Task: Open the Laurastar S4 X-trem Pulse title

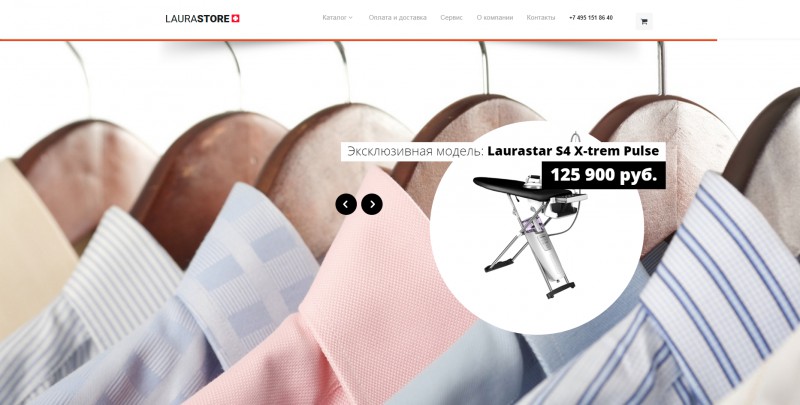Action: pos(573,151)
